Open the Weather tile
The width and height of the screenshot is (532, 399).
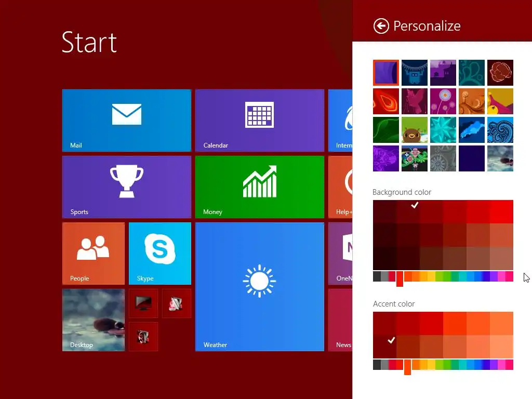pos(260,287)
